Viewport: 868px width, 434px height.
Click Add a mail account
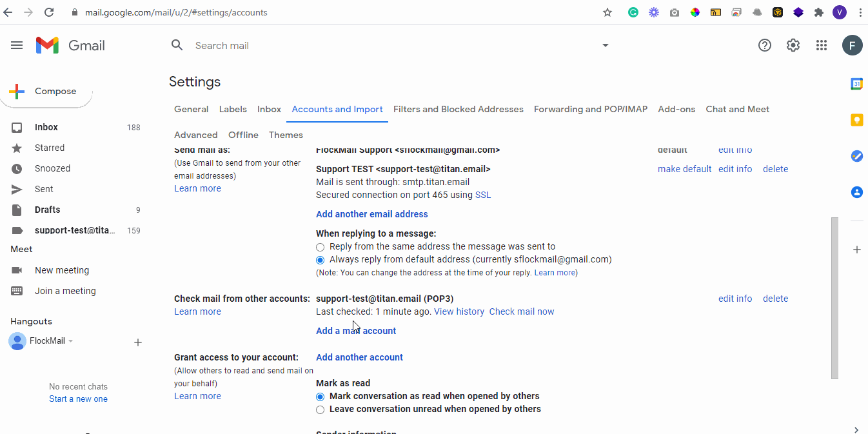click(x=356, y=331)
